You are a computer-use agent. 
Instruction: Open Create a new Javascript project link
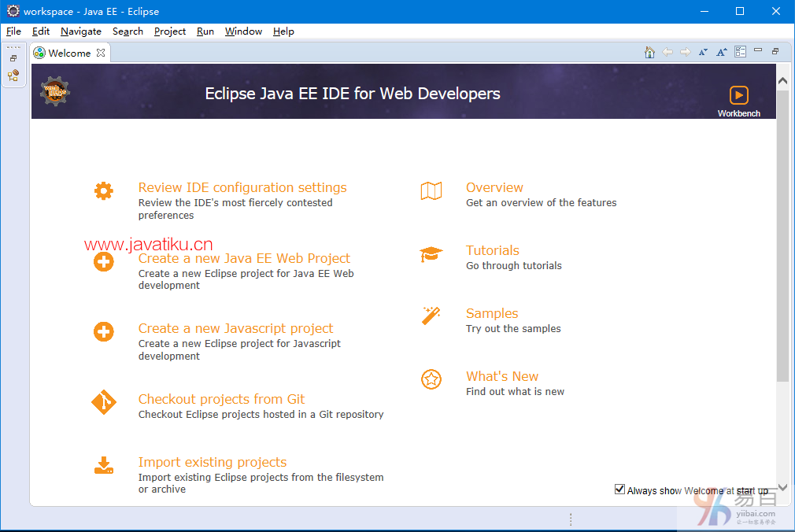point(236,328)
